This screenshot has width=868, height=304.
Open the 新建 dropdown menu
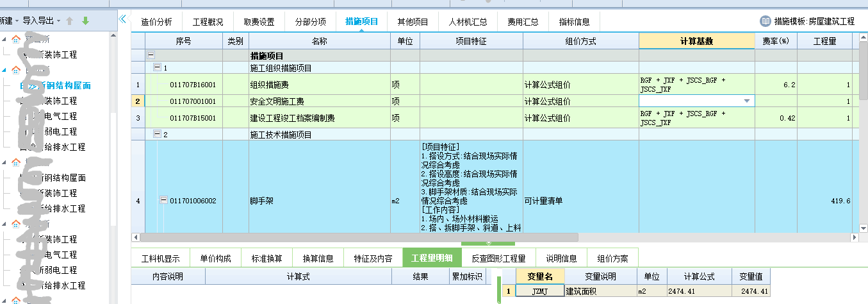pyautogui.click(x=8, y=21)
